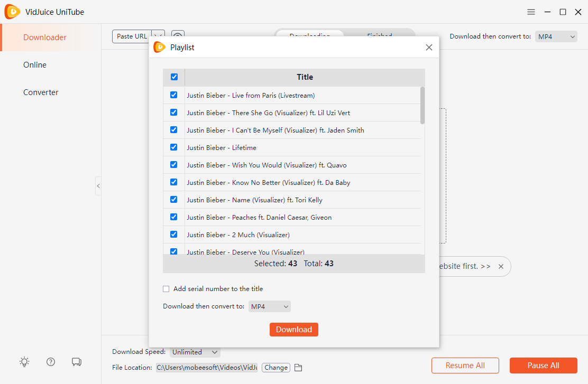The image size is (588, 384).
Task: Select 'Name (Visualizer) ft. Tori Kelly' title
Action: point(255,200)
